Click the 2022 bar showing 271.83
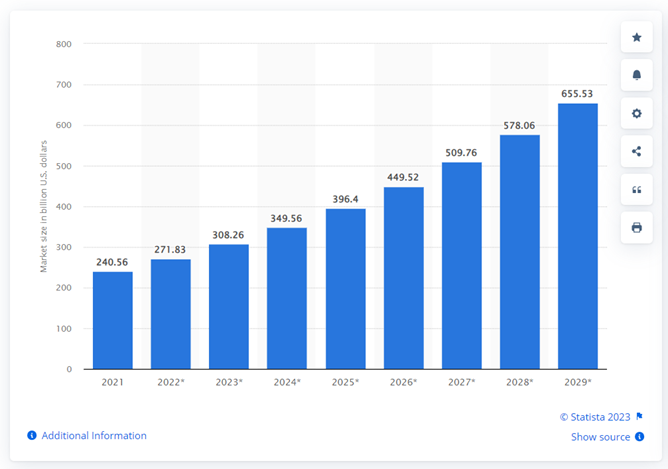Image resolution: width=668 pixels, height=469 pixels. [171, 314]
